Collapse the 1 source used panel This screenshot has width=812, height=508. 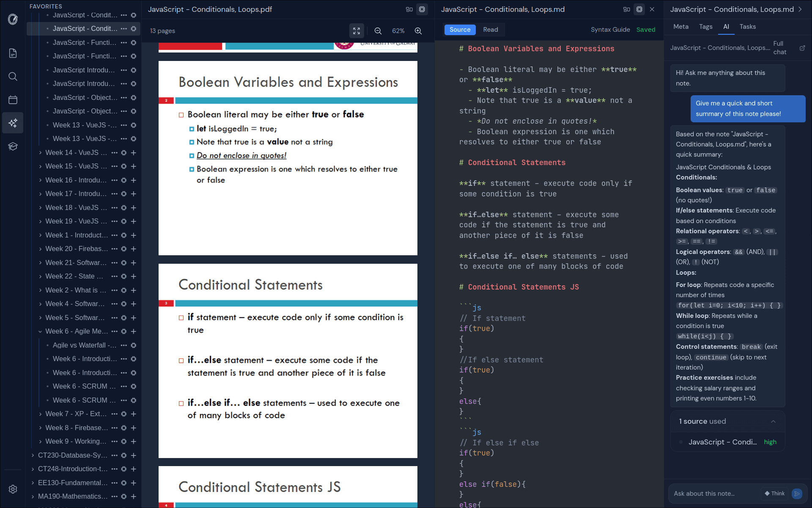coord(774,421)
